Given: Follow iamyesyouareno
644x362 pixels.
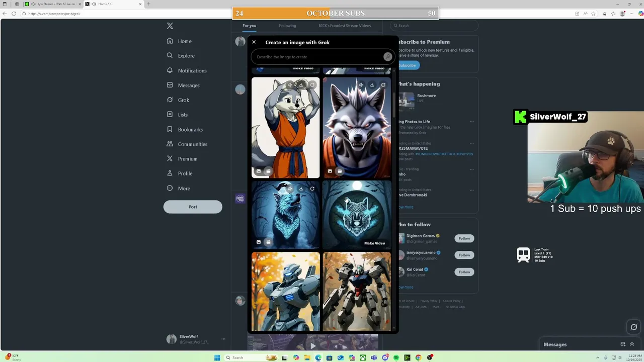Looking at the screenshot, I should click(464, 255).
